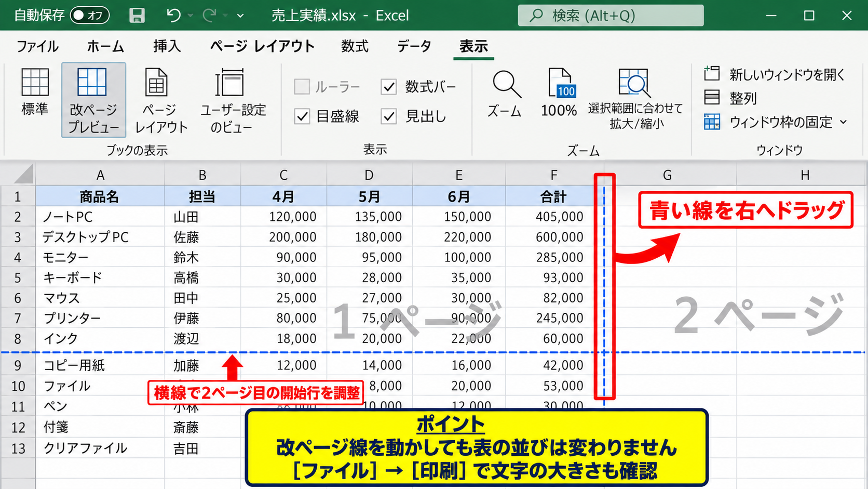The width and height of the screenshot is (868, 489).
Task: Open the undo history dropdown arrow
Action: [x=191, y=16]
